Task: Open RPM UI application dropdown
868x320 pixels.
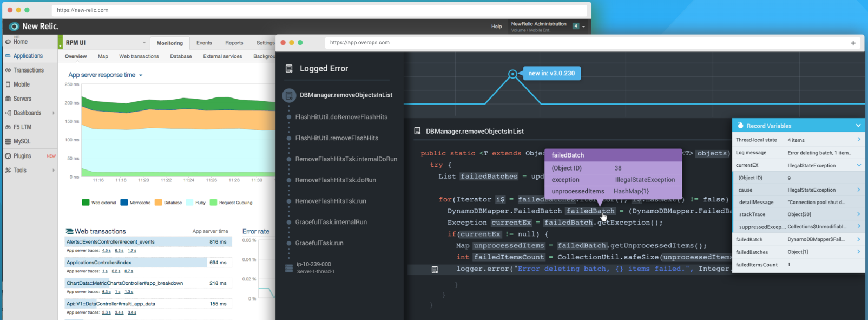Action: pos(144,42)
